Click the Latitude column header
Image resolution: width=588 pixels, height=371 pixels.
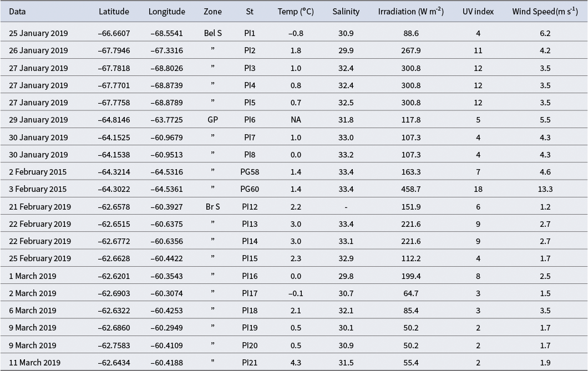(x=114, y=12)
